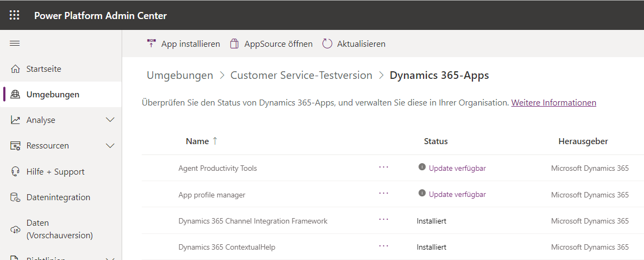Click the Dynamics 365-Apps breadcrumb title

(x=439, y=75)
